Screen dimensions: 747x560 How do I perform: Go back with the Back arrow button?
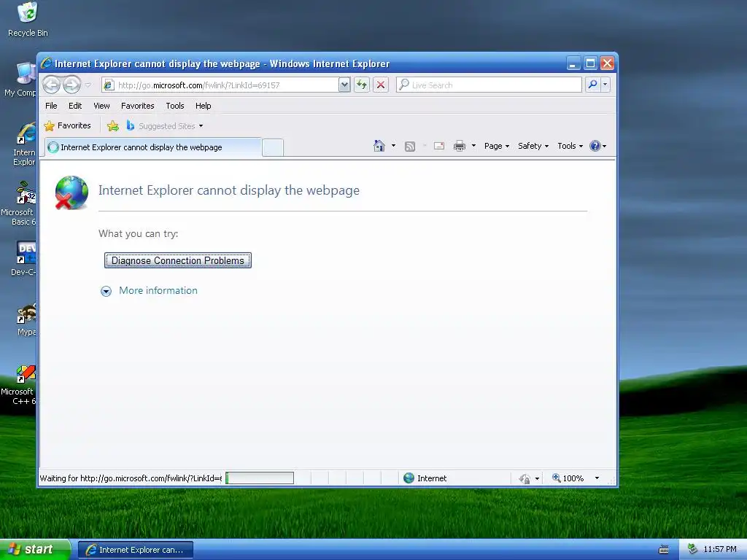52,85
